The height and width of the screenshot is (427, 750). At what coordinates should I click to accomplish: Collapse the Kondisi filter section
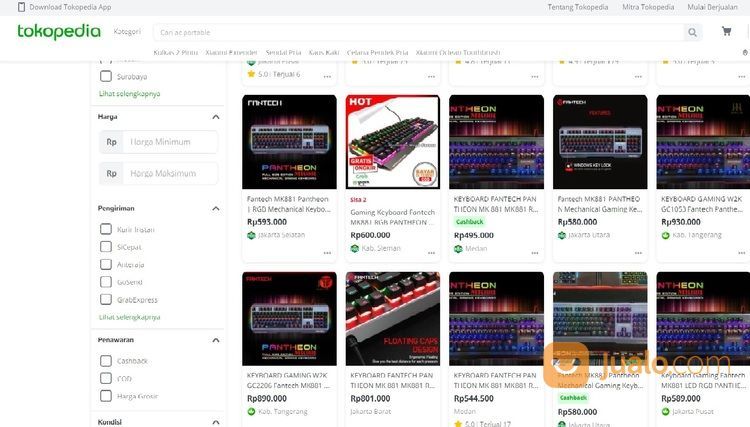click(216, 422)
